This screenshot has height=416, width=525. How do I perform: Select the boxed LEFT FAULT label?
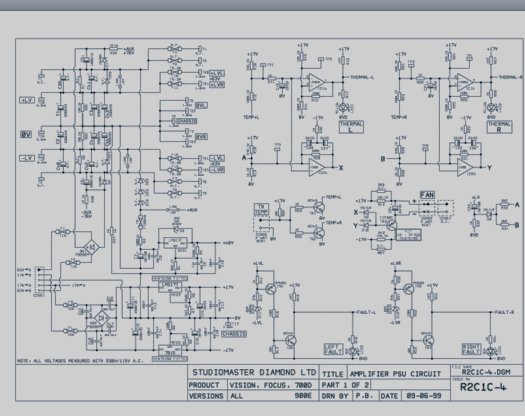333,349
